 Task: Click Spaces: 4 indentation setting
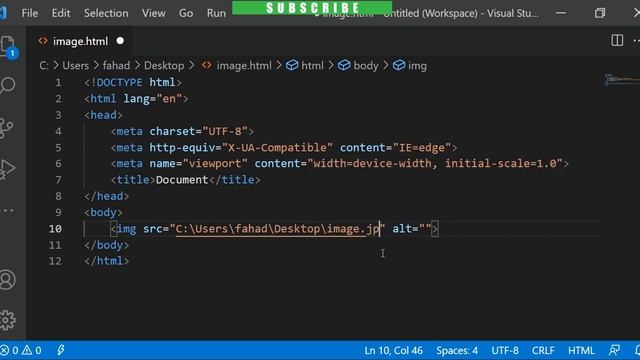click(457, 350)
